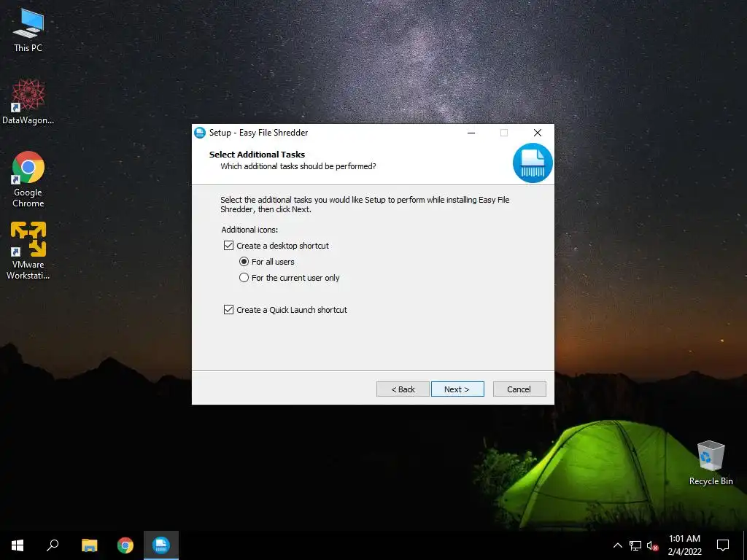Select the For all users option
The image size is (747, 560).
244,262
